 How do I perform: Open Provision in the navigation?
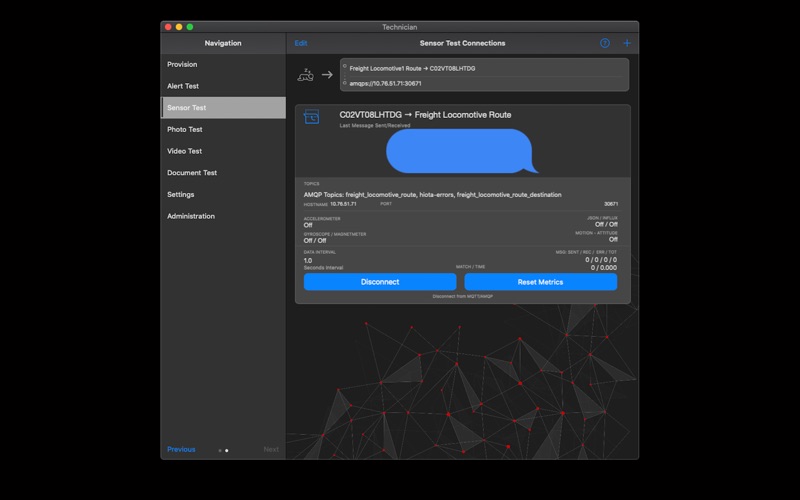point(223,64)
